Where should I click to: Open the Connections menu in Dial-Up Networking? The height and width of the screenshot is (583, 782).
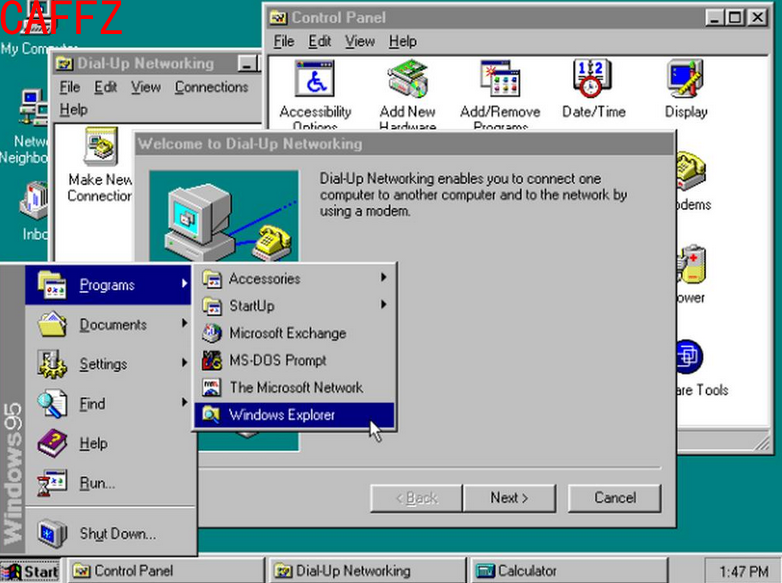211,87
